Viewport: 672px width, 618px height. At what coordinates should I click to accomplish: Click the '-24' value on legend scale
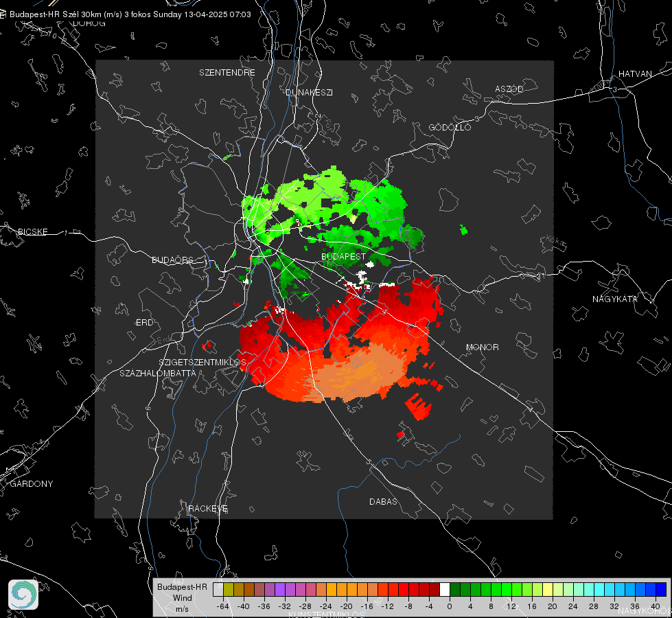pos(326,606)
